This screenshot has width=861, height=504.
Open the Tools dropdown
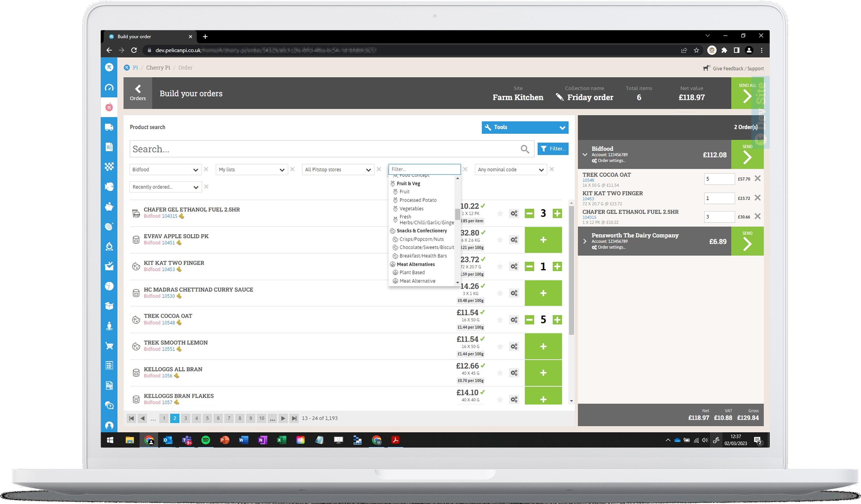click(x=525, y=127)
